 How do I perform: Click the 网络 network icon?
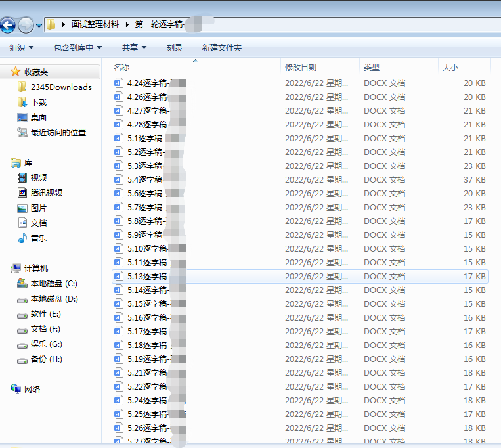16,389
